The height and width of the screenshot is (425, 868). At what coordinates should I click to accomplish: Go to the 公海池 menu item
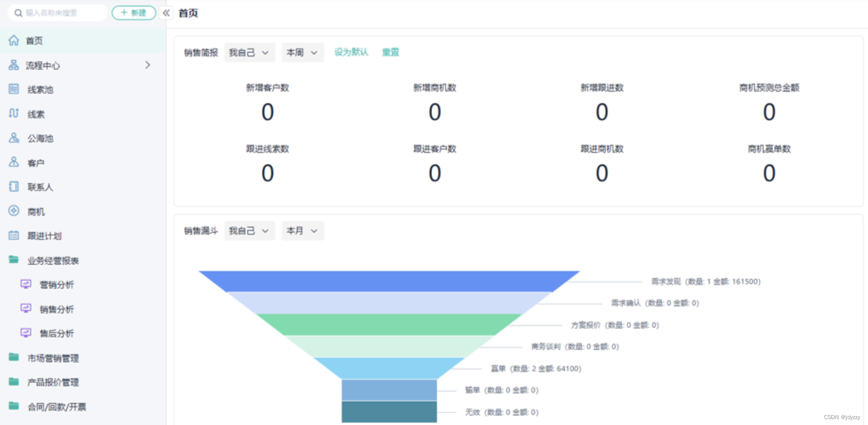(83, 138)
